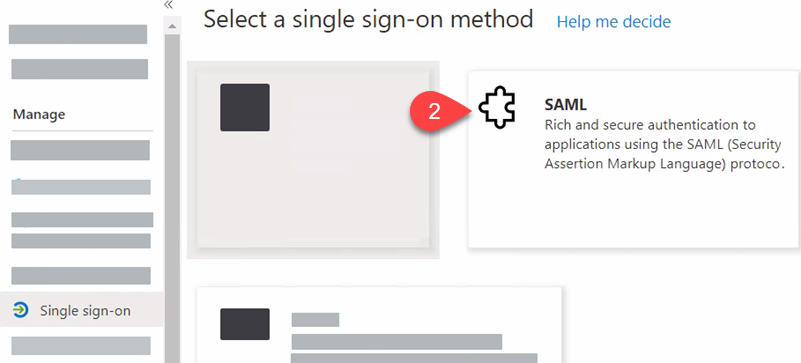This screenshot has width=801, height=363.
Task: Open the redacted item directly above Single sign-on
Action: point(81,276)
